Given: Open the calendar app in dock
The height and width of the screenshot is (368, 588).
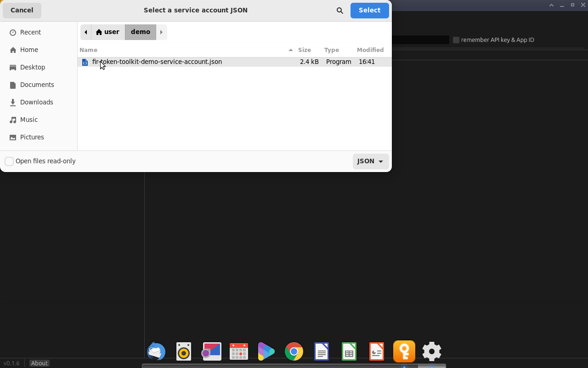Looking at the screenshot, I should (x=239, y=351).
